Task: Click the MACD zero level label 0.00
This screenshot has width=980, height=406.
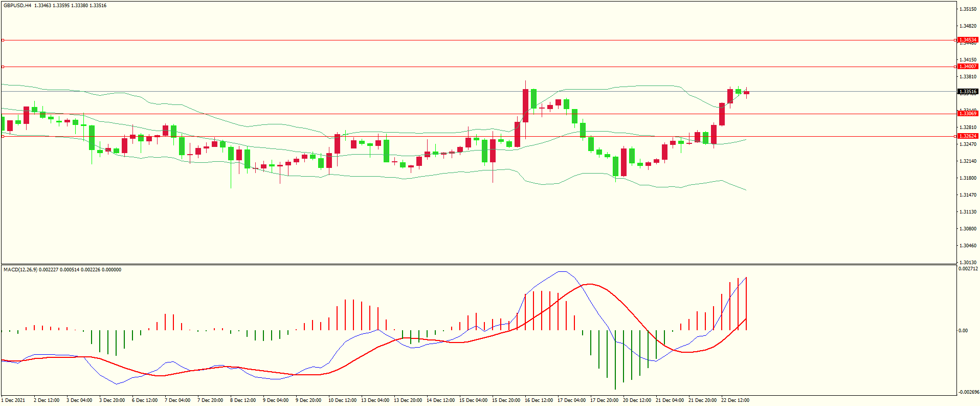Action: (x=963, y=331)
